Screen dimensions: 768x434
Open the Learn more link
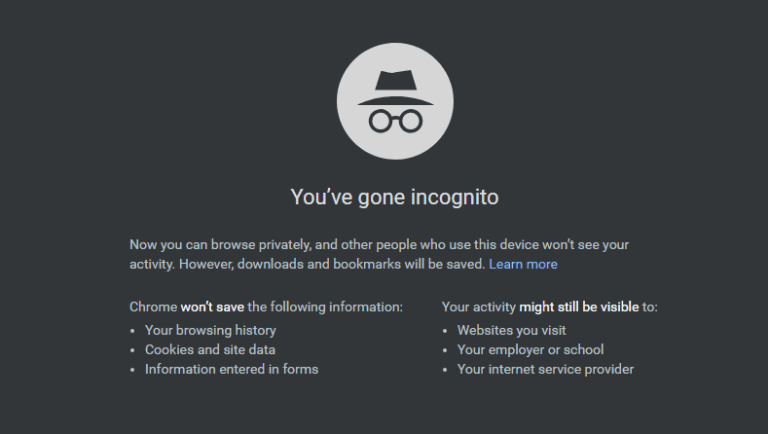(x=523, y=265)
